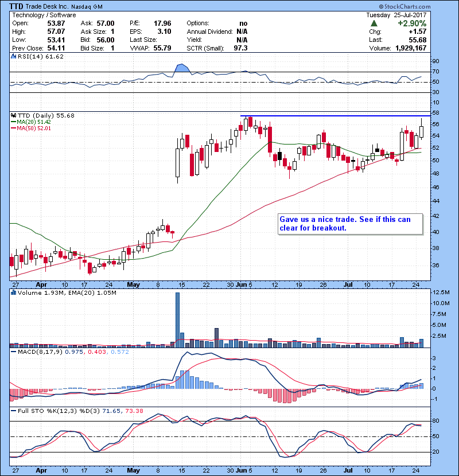Click the RSI(14) 61.62 panel label
Image resolution: width=459 pixels, height=476 pixels.
(x=41, y=56)
